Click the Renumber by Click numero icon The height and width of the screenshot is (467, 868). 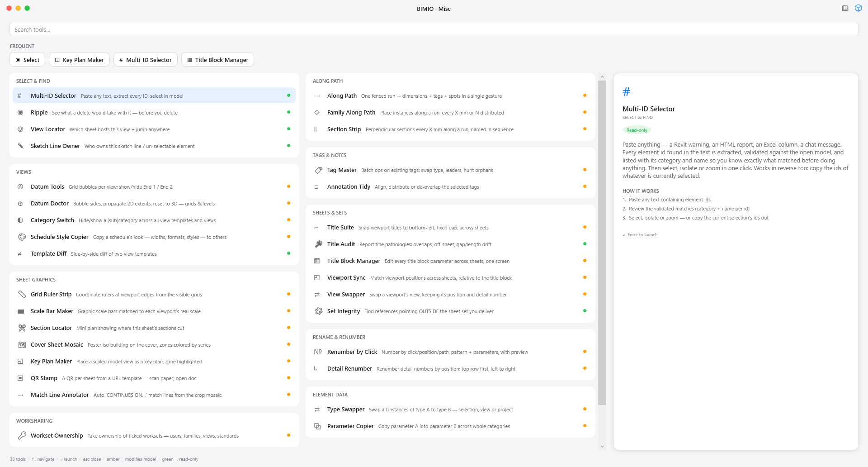point(318,352)
